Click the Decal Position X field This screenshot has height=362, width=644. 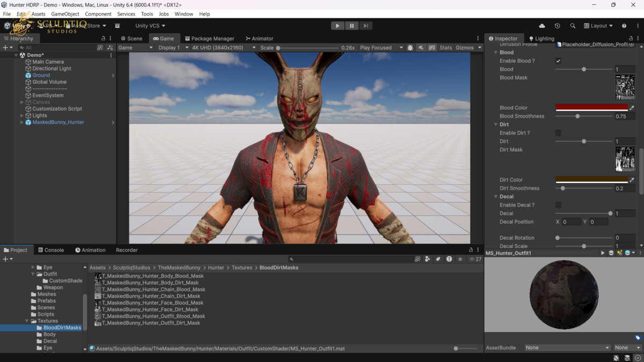coord(572,221)
